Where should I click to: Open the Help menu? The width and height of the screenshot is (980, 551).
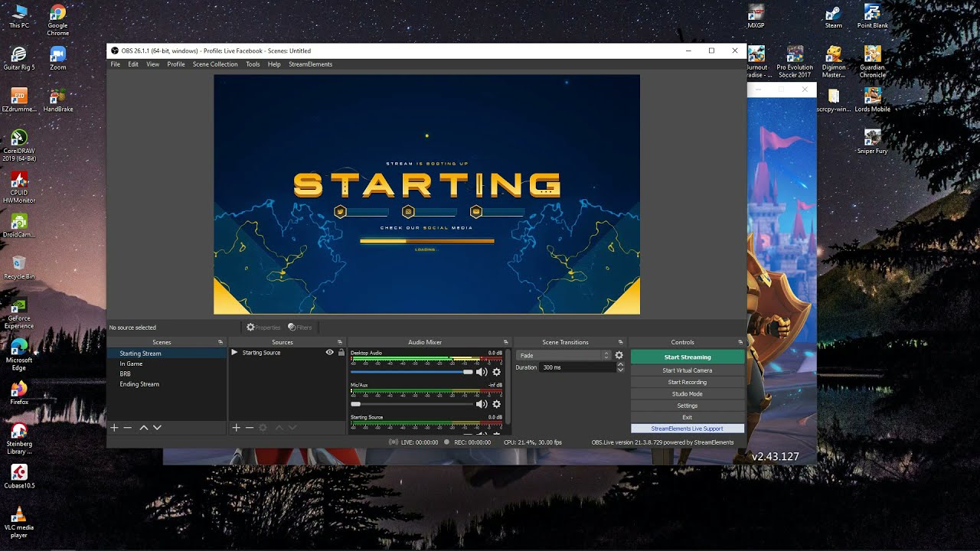(274, 64)
